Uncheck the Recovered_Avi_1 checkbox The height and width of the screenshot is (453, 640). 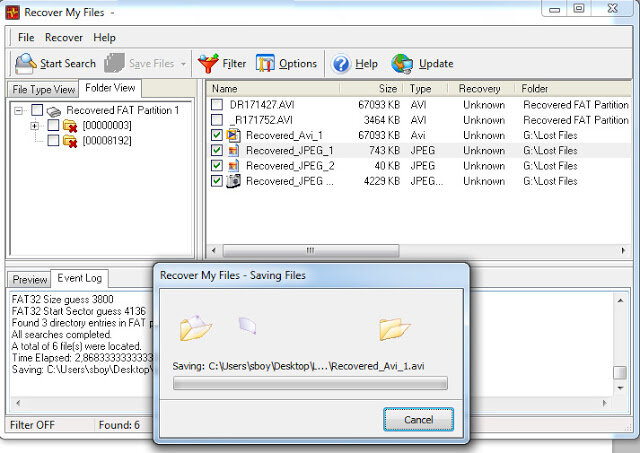coord(217,135)
